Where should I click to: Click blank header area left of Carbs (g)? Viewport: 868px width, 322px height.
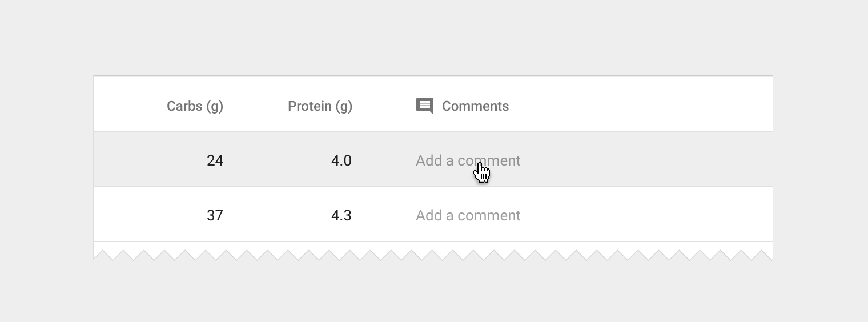(x=130, y=104)
